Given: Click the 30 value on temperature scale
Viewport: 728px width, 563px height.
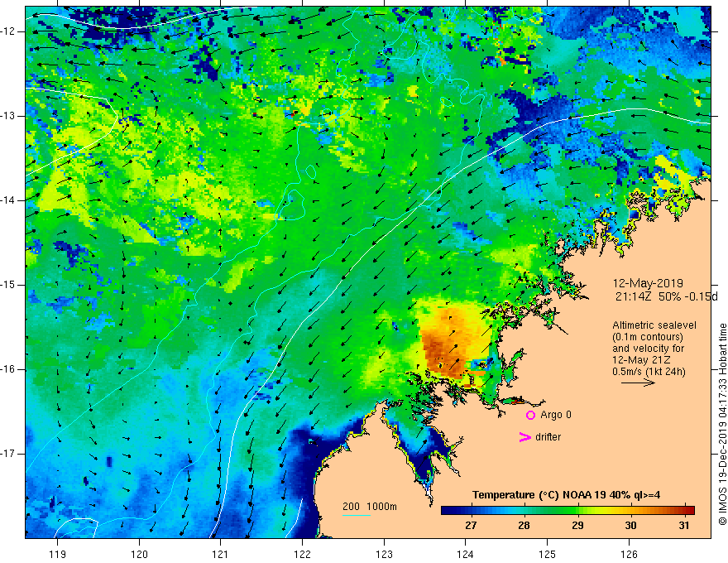Looking at the screenshot, I should click(630, 526).
